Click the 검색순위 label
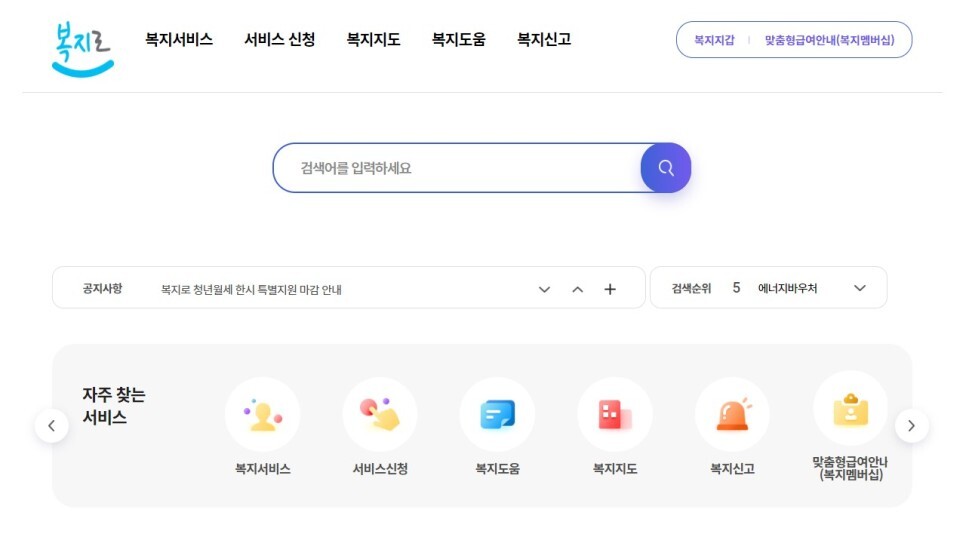Viewport: 966px width, 543px height. (691, 288)
